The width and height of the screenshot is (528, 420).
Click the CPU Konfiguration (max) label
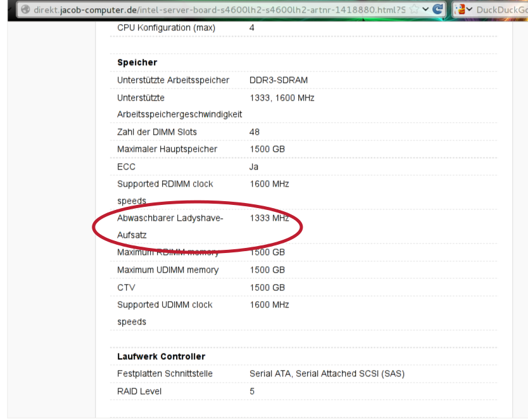(166, 28)
